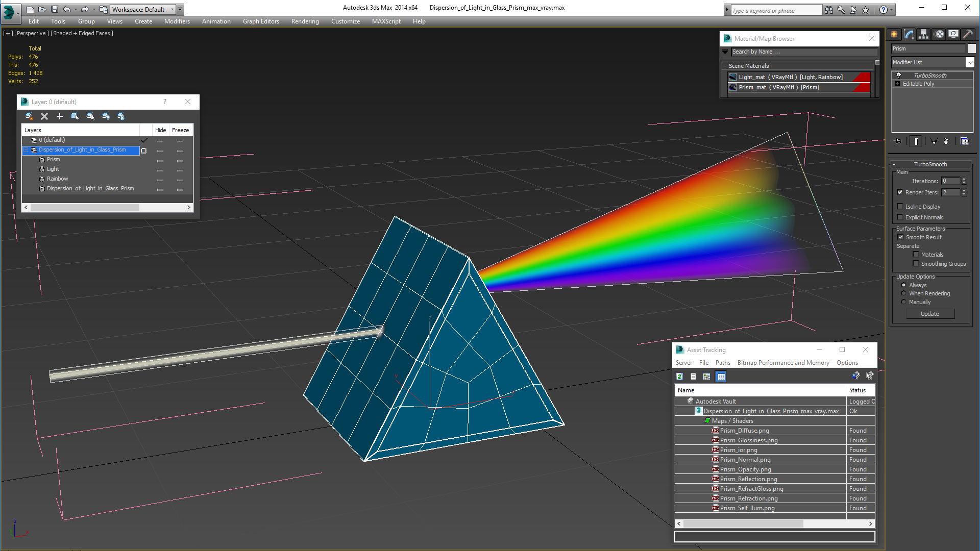Screen dimensions: 980x551
Task: Select the When Rendering radio option
Action: (x=903, y=293)
